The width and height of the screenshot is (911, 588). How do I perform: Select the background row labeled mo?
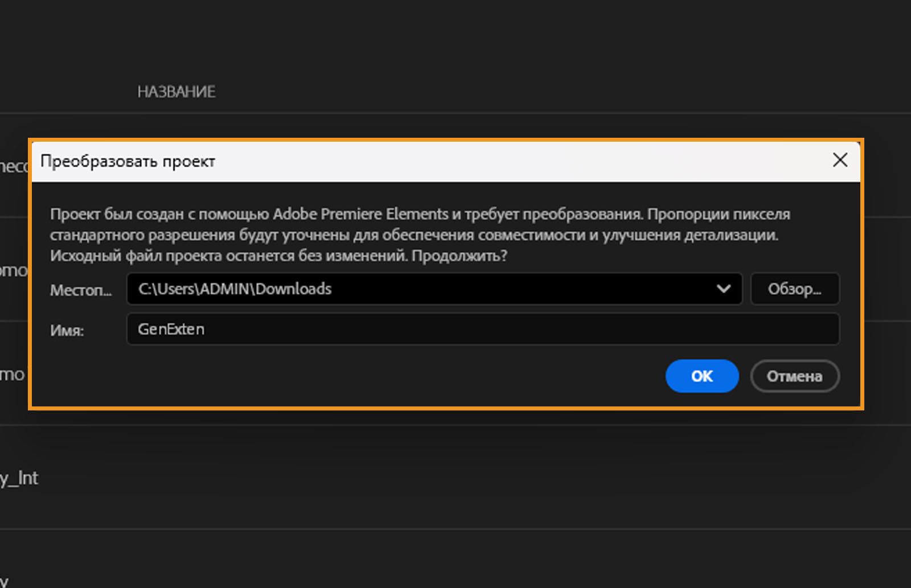(13, 375)
